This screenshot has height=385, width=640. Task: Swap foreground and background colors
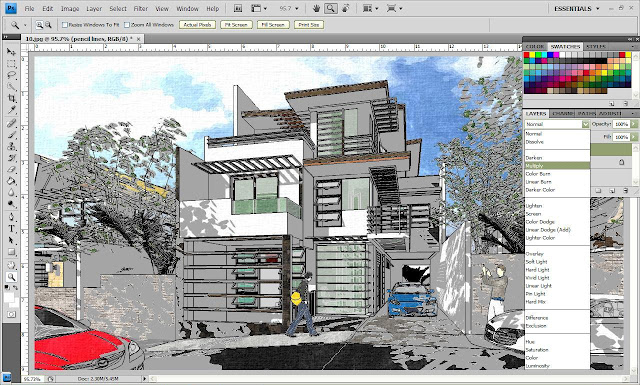[x=15, y=288]
